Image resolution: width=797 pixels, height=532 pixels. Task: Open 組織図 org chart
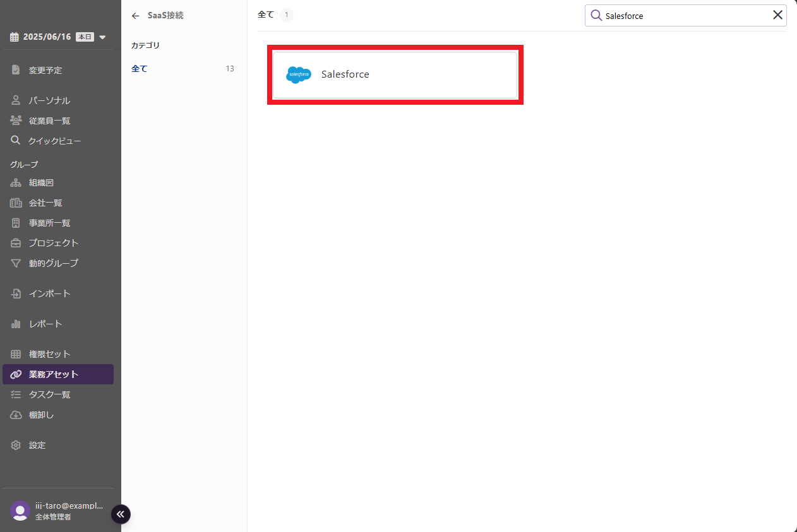pyautogui.click(x=41, y=182)
